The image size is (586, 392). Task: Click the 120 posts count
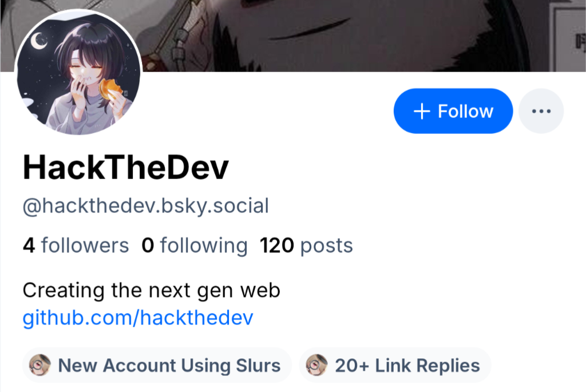pyautogui.click(x=306, y=246)
